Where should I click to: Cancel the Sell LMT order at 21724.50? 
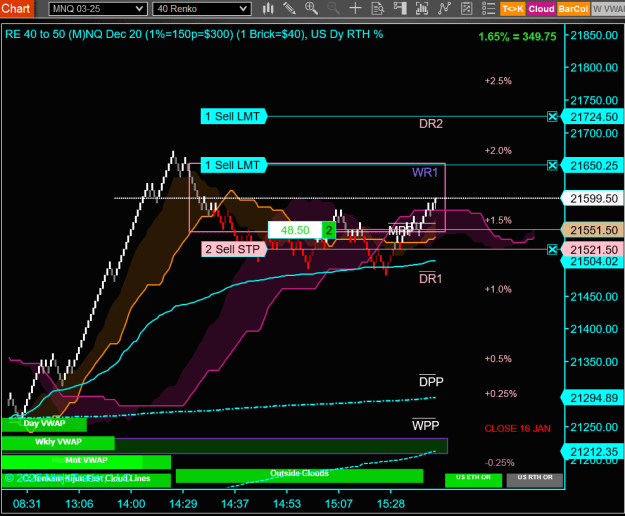[552, 117]
